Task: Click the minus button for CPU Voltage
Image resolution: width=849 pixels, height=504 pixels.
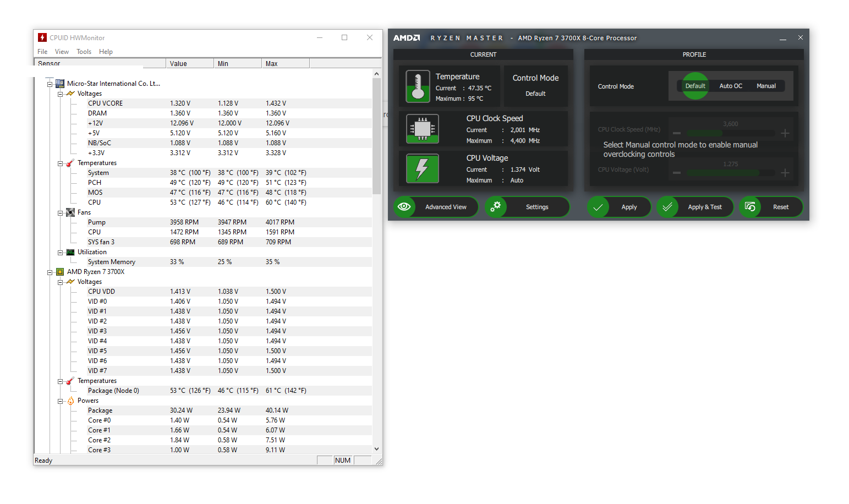Action: (677, 173)
